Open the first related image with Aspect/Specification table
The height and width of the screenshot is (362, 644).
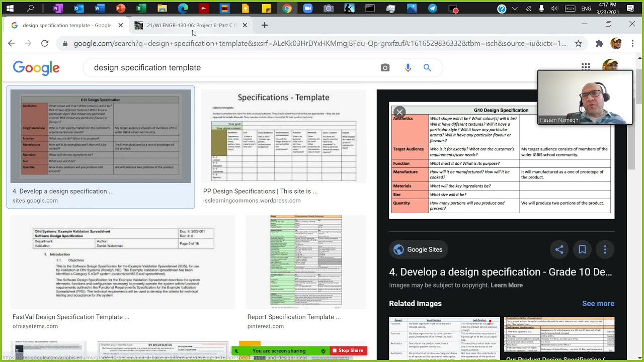pyautogui.click(x=445, y=339)
